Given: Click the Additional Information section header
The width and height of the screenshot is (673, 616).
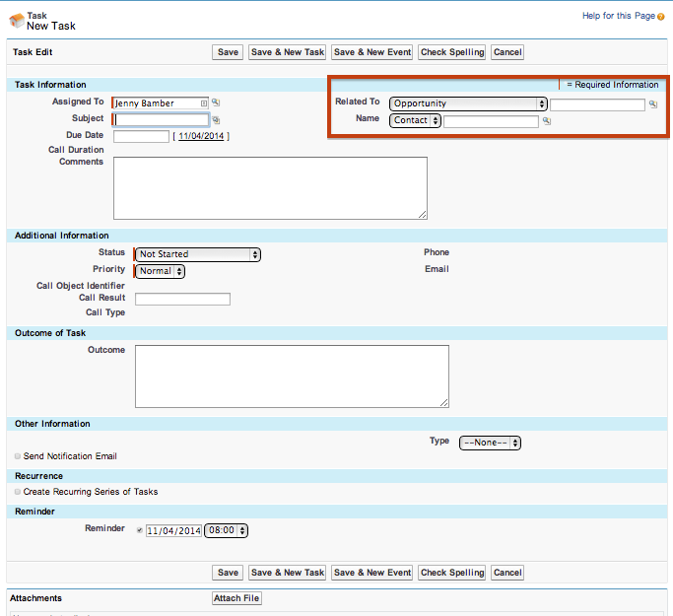Looking at the screenshot, I should (61, 236).
